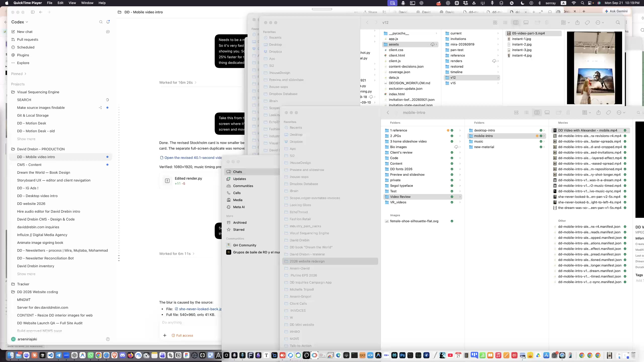The width and height of the screenshot is (644, 362).
Task: Click the tags icon in v12 Finder toolbar
Action: click(587, 23)
